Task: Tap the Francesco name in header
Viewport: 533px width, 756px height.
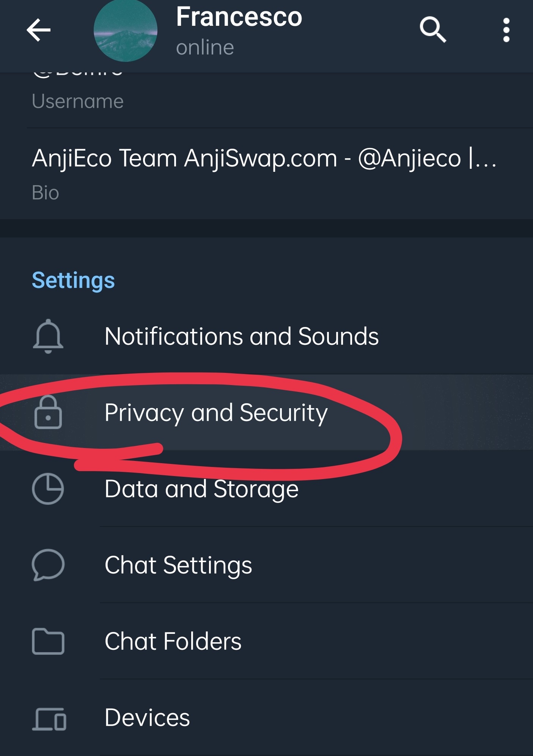Action: (x=239, y=17)
